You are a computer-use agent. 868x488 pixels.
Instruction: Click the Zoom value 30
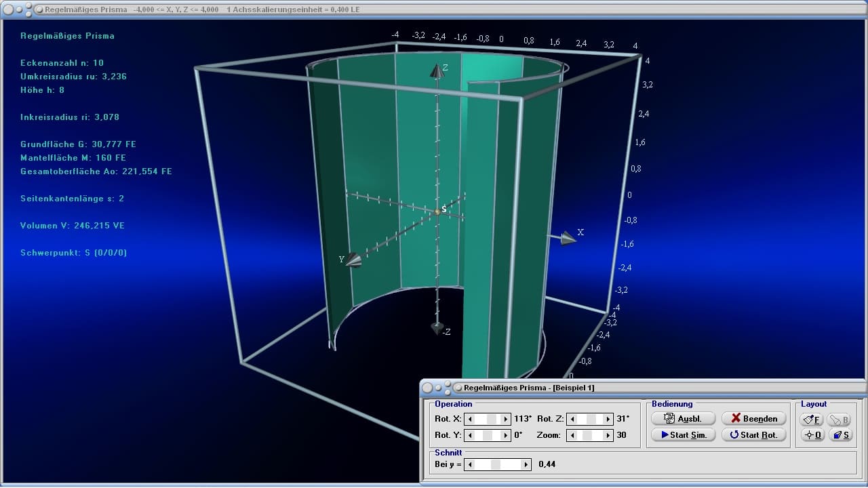pyautogui.click(x=621, y=435)
